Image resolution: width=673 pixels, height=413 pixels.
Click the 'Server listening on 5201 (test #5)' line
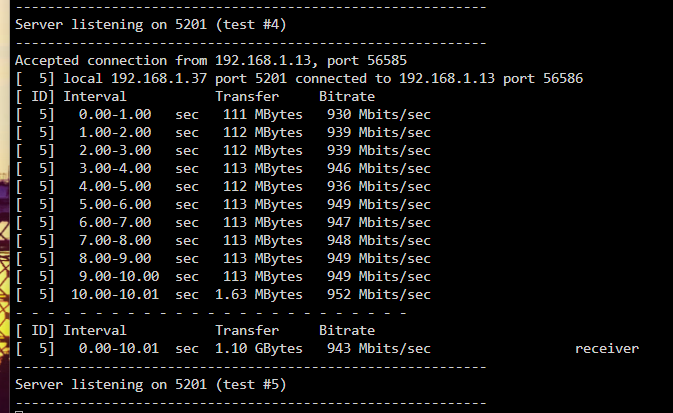tap(151, 384)
